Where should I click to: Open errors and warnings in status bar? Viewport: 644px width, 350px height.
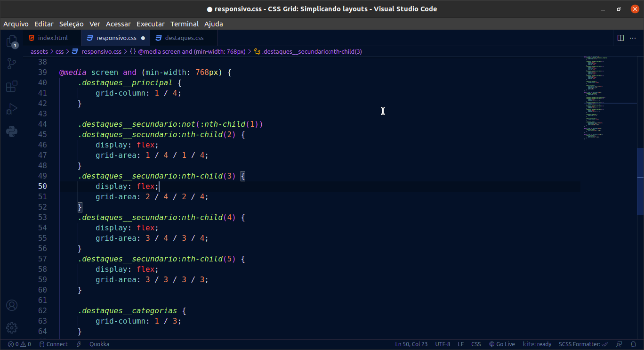(x=19, y=344)
